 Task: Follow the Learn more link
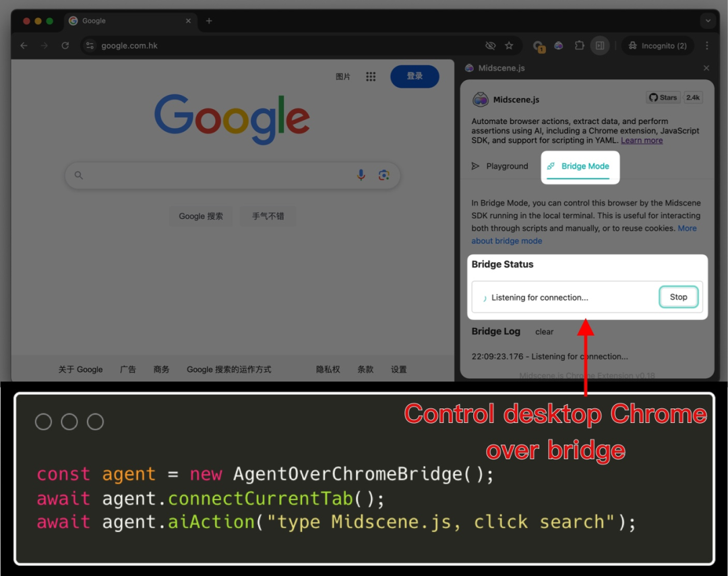642,141
